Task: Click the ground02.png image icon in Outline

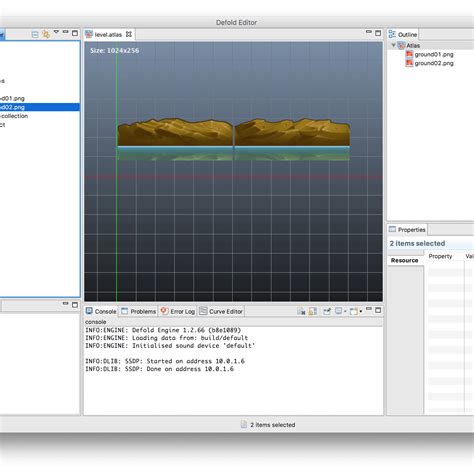Action: pos(409,63)
